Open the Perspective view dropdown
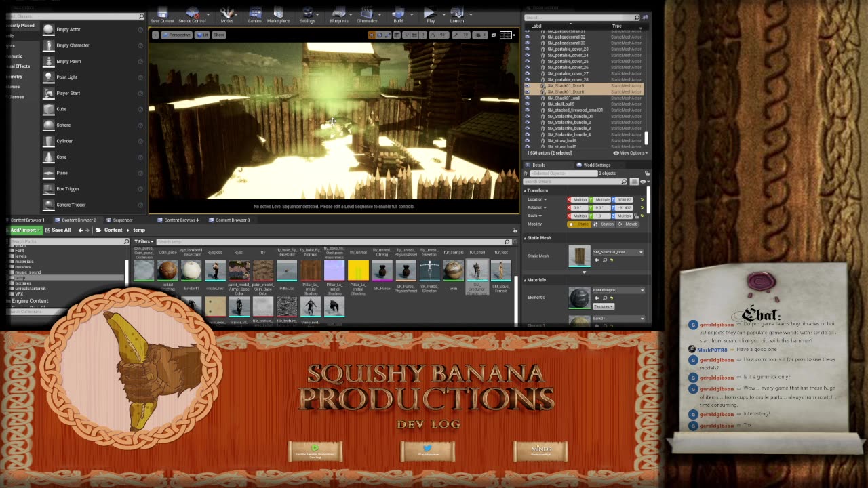 [178, 35]
